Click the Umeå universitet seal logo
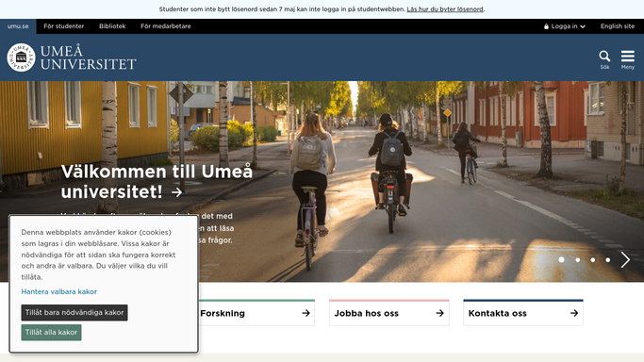The width and height of the screenshot is (644, 362). pos(21,58)
